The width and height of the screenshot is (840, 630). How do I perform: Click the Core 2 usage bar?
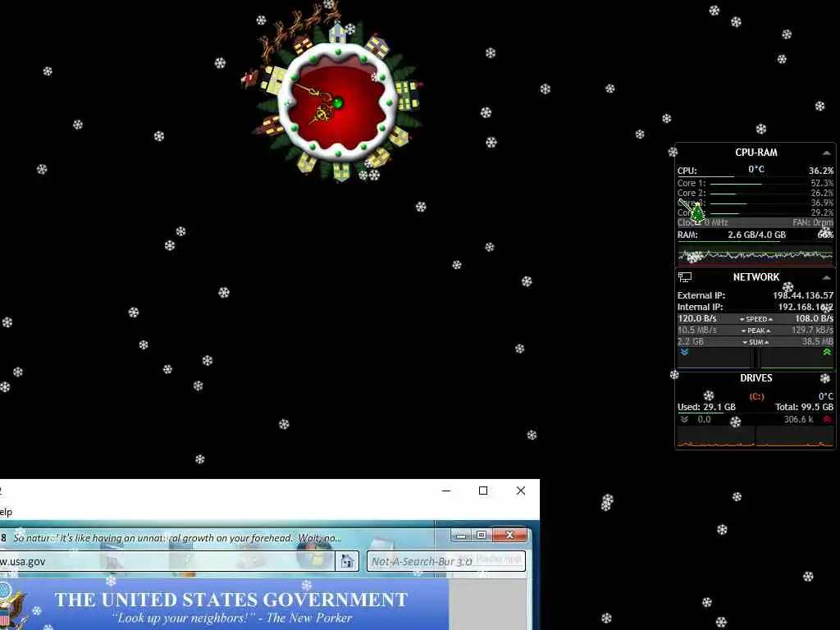[758, 194]
